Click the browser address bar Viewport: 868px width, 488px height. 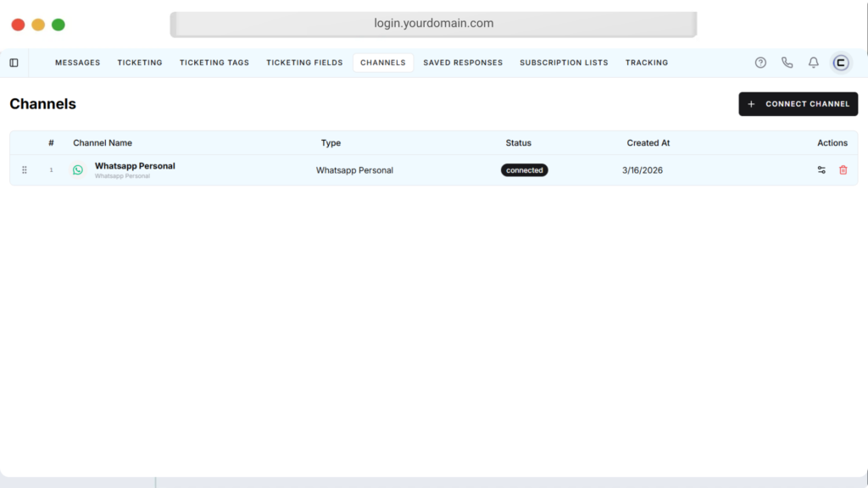coord(433,24)
